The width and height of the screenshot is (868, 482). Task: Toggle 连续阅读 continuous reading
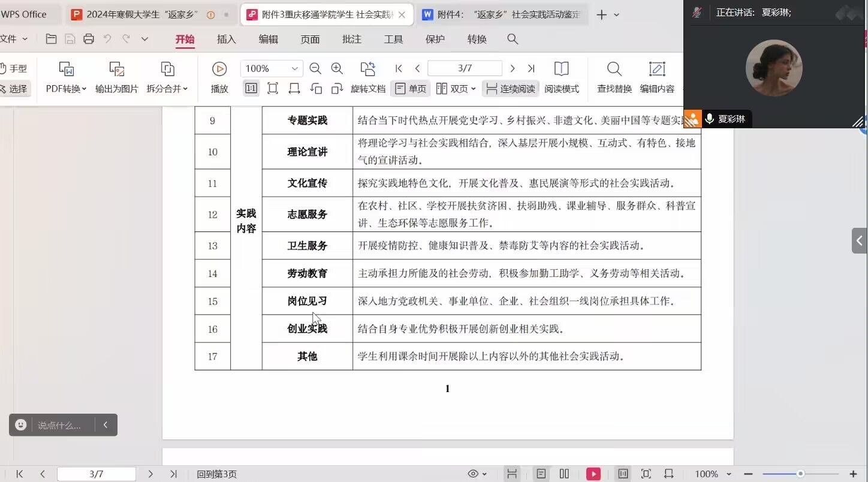[x=511, y=89]
